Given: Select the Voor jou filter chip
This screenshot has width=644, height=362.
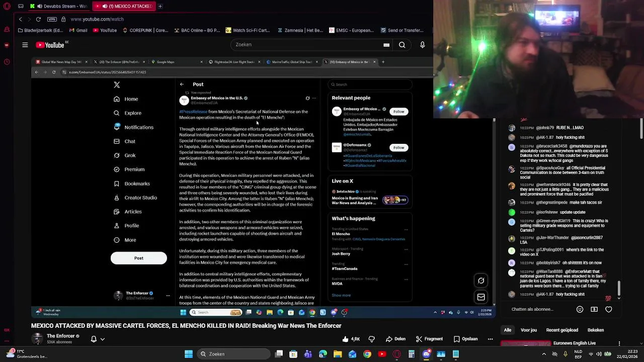Looking at the screenshot, I should (x=529, y=330).
